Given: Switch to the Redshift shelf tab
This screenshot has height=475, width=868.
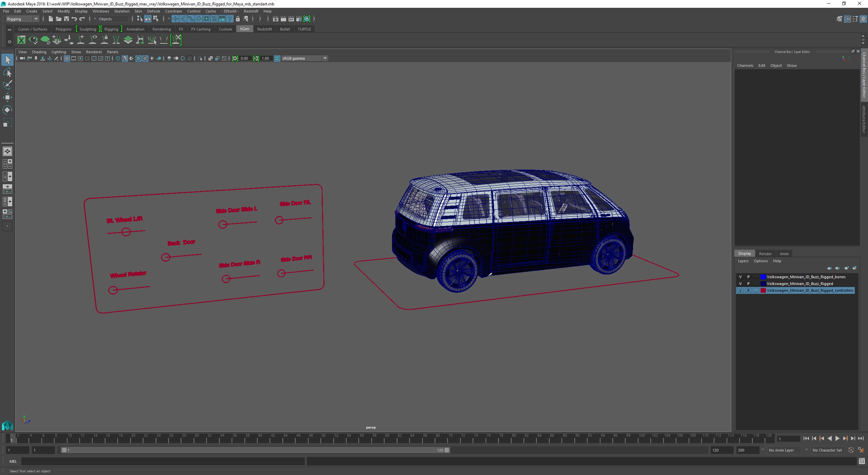Looking at the screenshot, I should tap(264, 29).
